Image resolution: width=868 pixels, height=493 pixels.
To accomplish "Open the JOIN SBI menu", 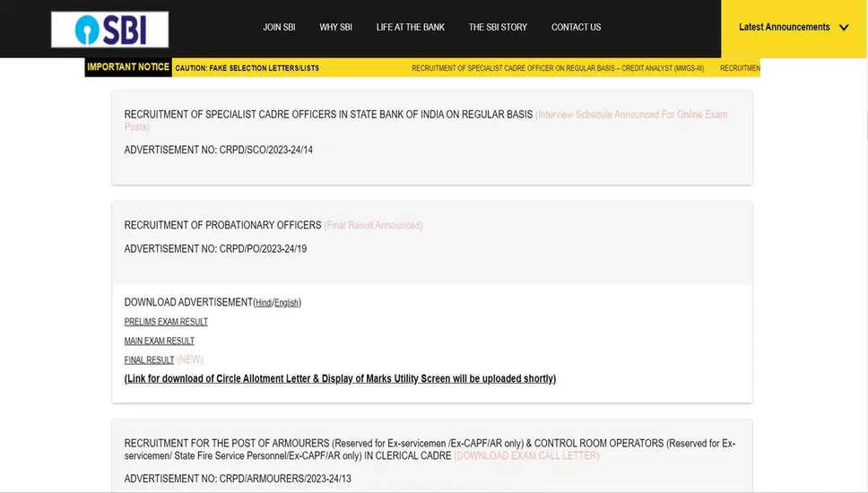I will (x=279, y=28).
